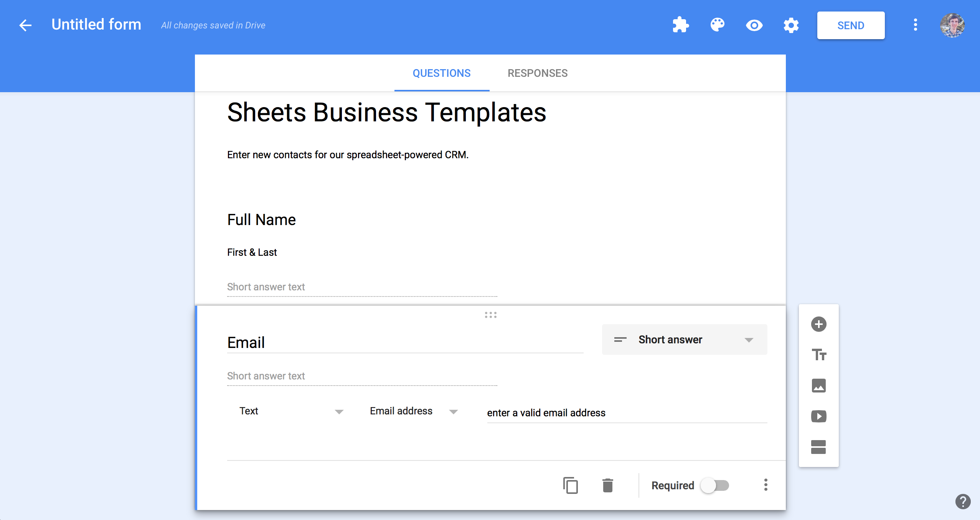Viewport: 980px width, 520px height.
Task: Open the Add-ons puzzle piece menu
Action: (x=681, y=25)
